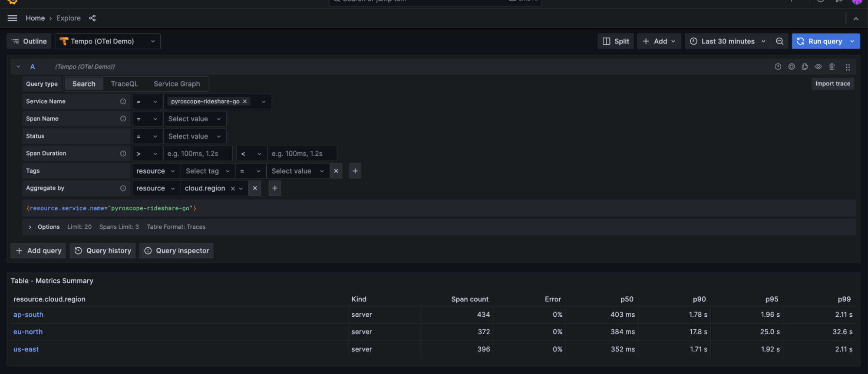
Task: Collapse query A row chevron
Action: point(18,67)
